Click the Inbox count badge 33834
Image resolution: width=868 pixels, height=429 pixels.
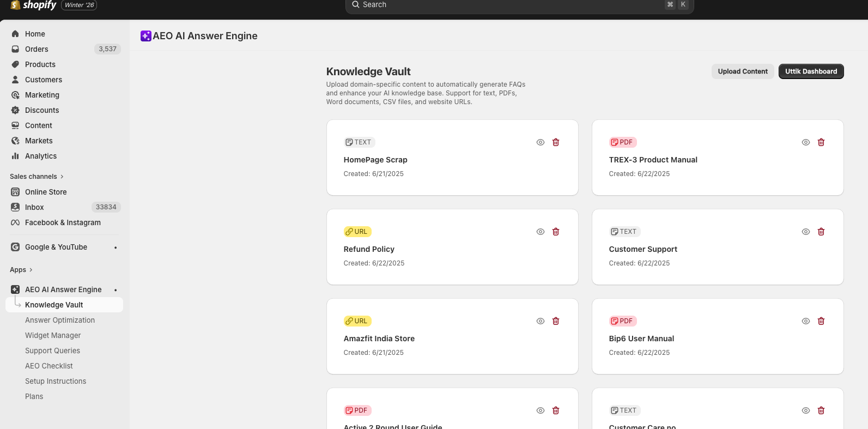[x=106, y=207]
